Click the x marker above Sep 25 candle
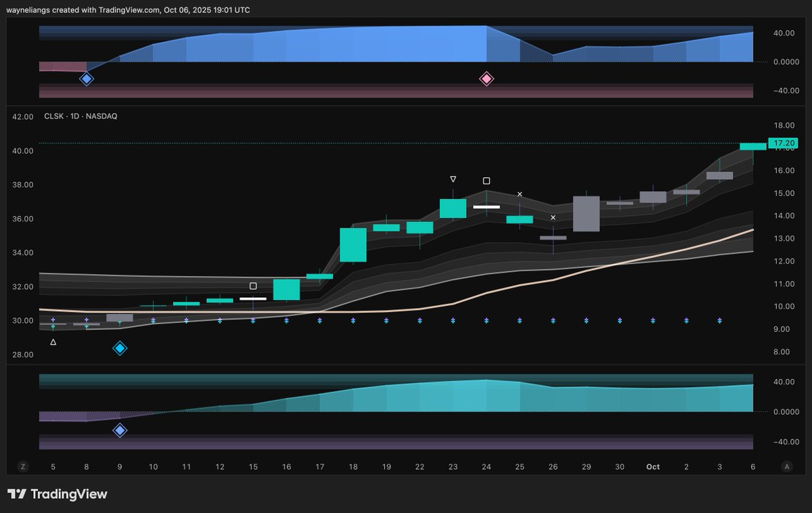Screen dimensions: 812x513 [x=520, y=194]
